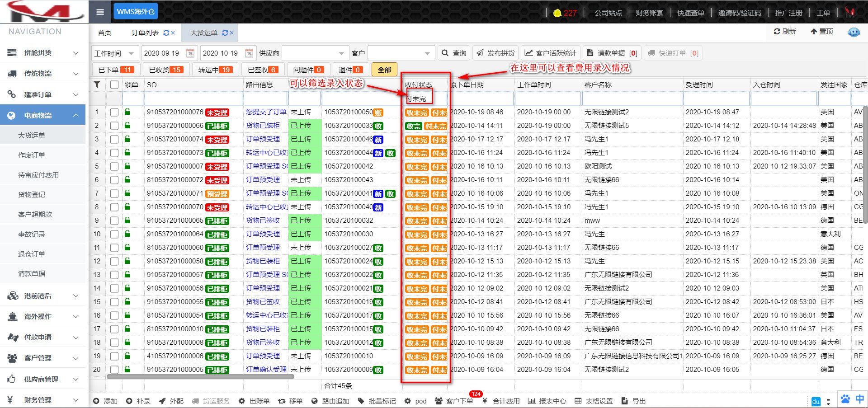Open 作废订单 in the sidebar

tap(32, 155)
